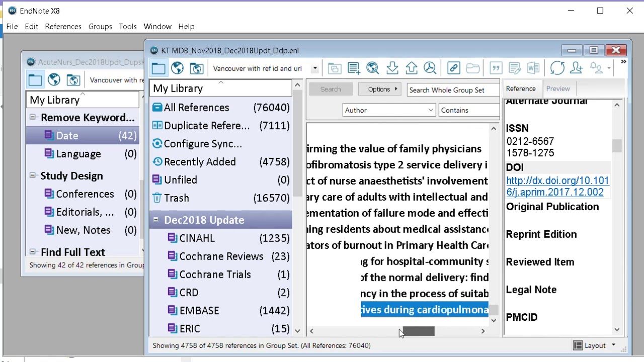The image size is (644, 362).
Task: Click the Find Full Text icon
Action: pos(430,68)
